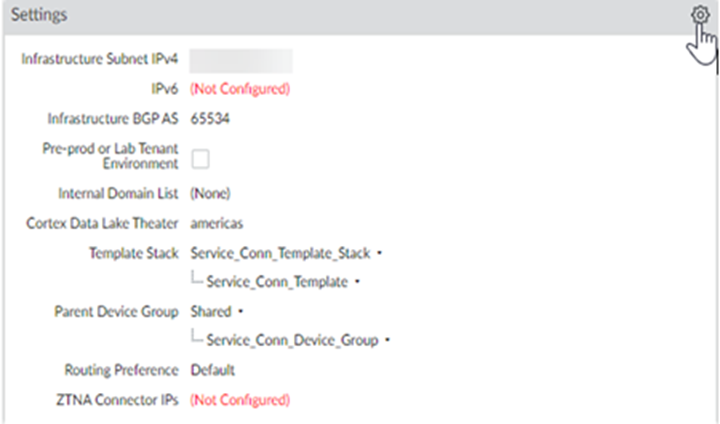Click the Cortex Data Lake Theater americas value
Screen dimensions: 720x424
[216, 223]
